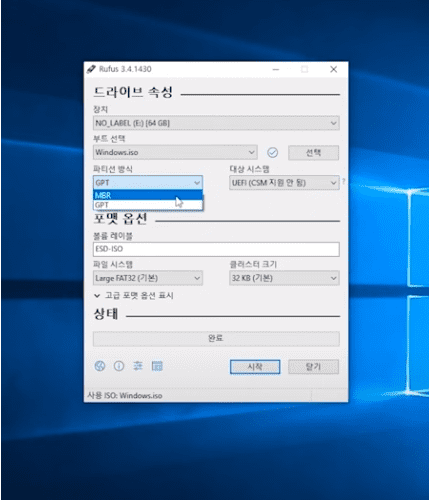Open the About info icon
The image size is (429, 500).
pos(119,366)
